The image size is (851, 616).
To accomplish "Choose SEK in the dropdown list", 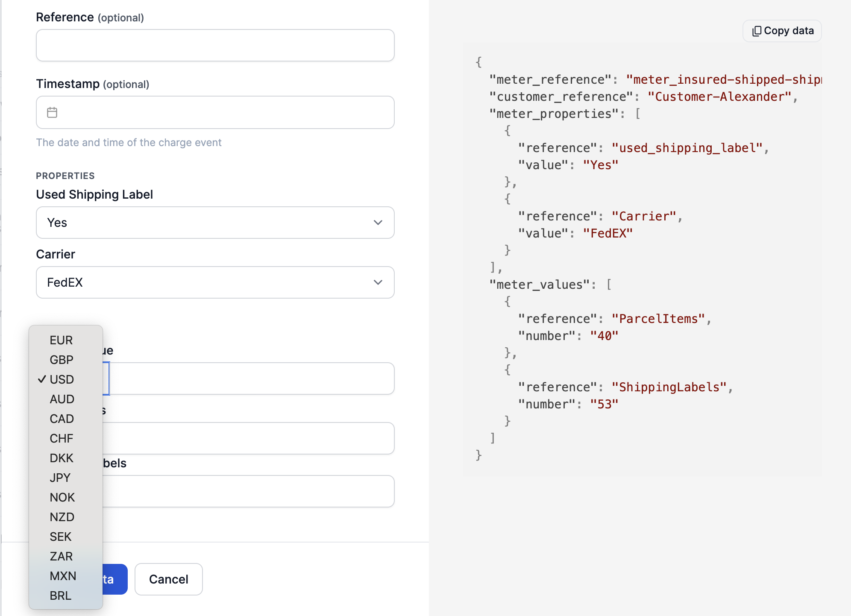I will pyautogui.click(x=60, y=537).
